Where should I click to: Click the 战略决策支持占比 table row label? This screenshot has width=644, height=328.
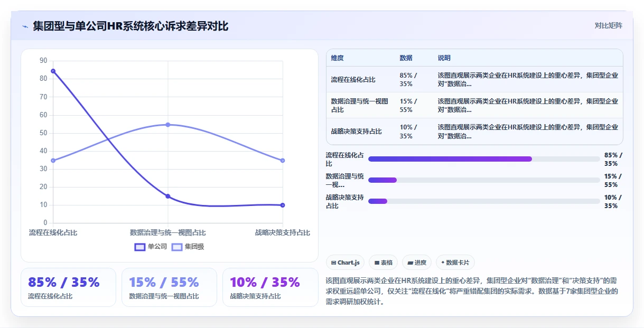tap(356, 132)
